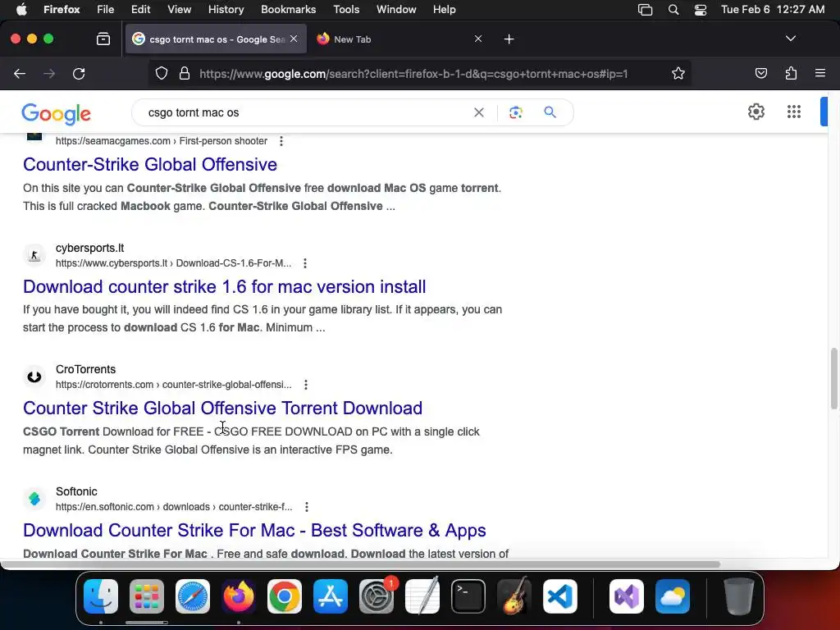Screen dimensions: 840x630
Task: Open the Help menu
Action: [x=445, y=9]
